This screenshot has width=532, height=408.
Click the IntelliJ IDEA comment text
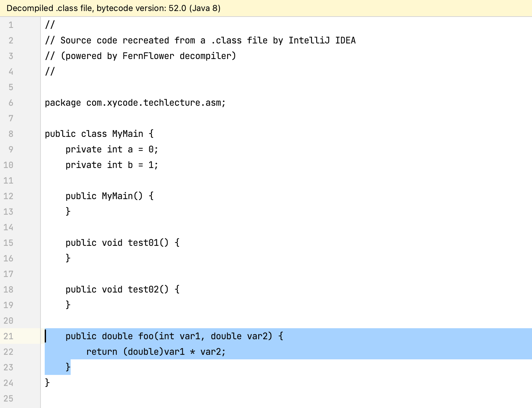click(322, 41)
